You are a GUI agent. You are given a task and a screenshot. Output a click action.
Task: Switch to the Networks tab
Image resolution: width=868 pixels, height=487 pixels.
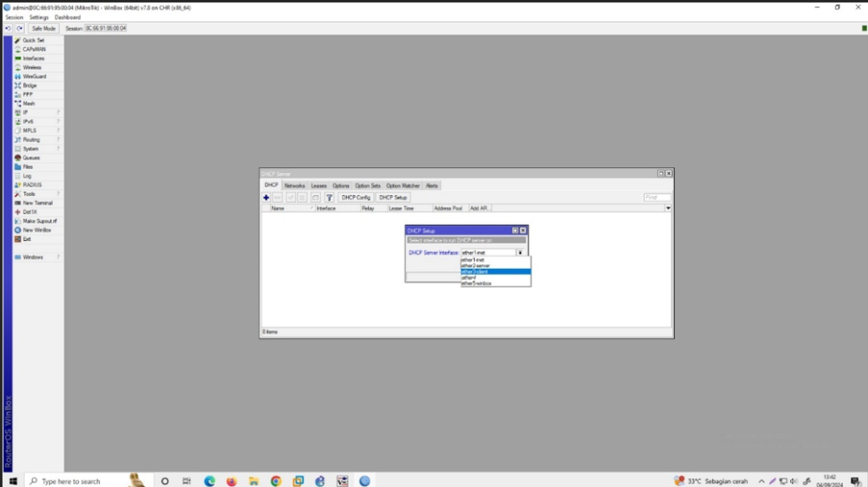click(294, 186)
